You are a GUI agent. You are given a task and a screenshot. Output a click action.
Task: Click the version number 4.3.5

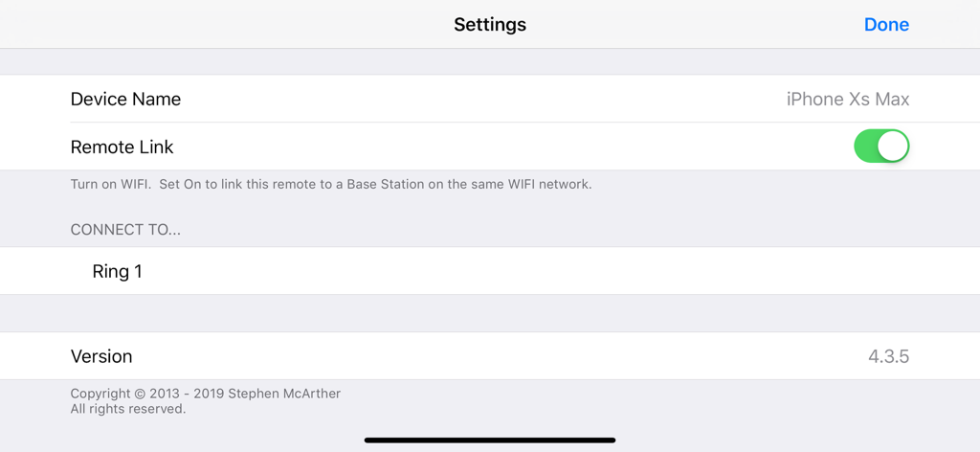point(888,357)
